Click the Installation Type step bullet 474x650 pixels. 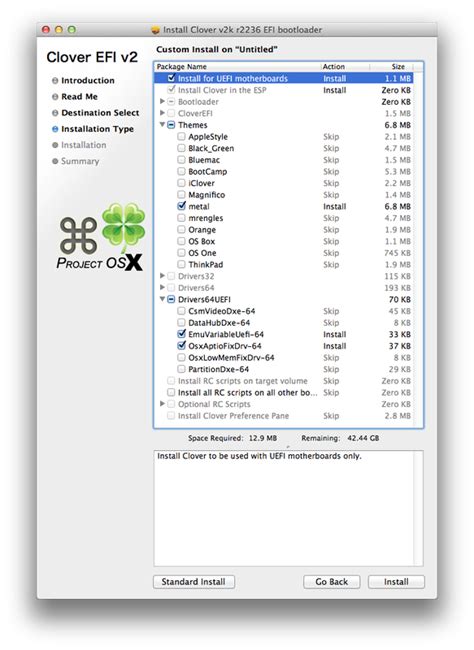[x=55, y=129]
